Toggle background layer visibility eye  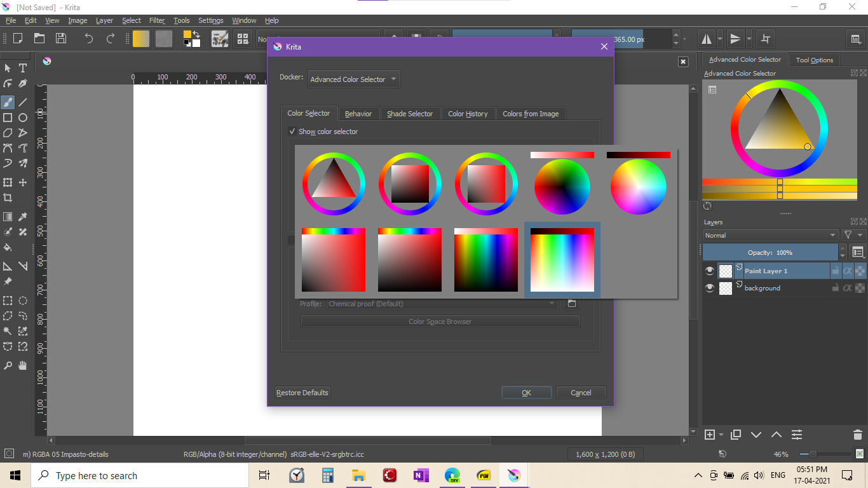(x=710, y=288)
